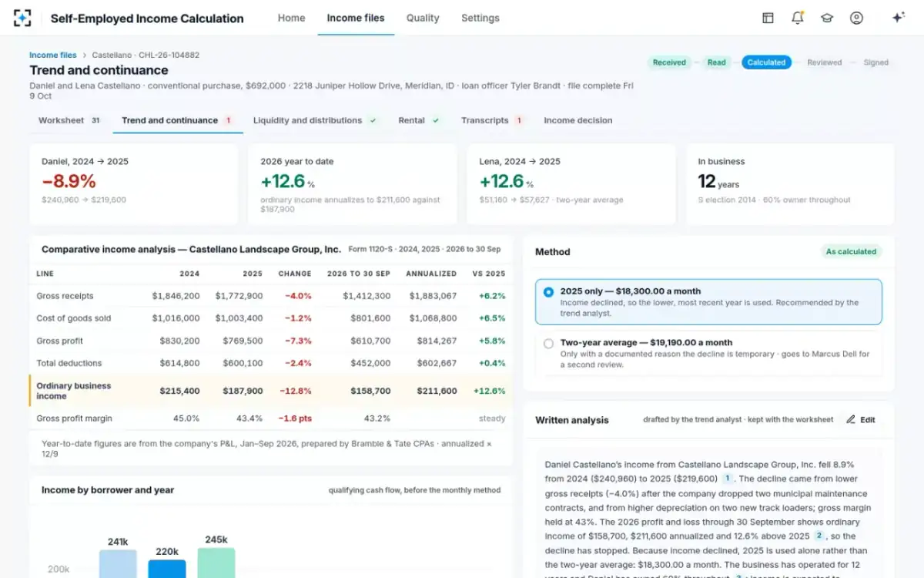The image size is (924, 578).
Task: Switch to the Quality menu item
Action: tap(423, 18)
